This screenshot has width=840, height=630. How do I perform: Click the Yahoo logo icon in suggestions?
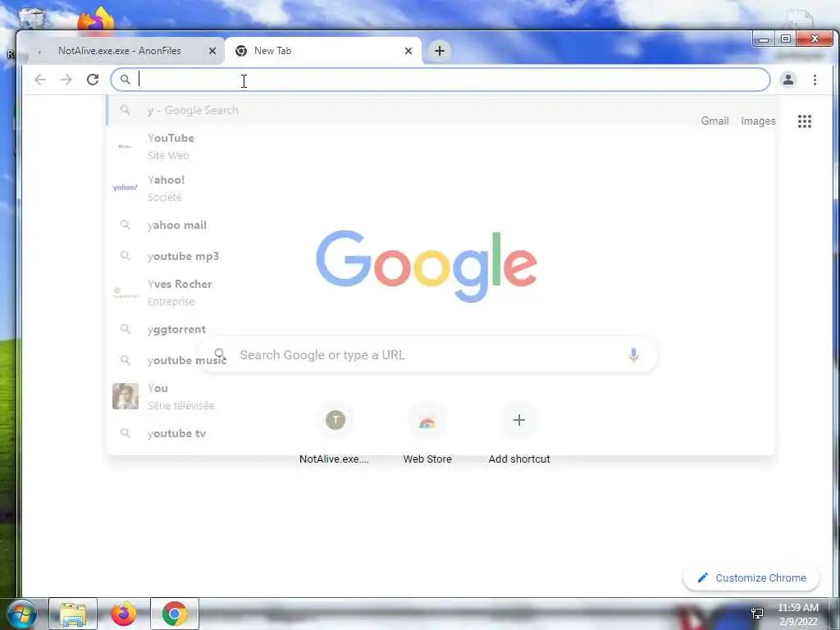[126, 188]
